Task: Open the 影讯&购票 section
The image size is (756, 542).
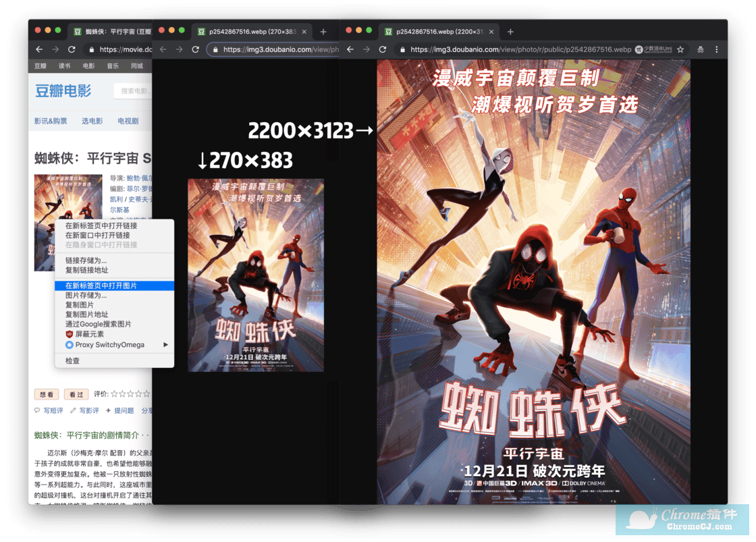Action: click(51, 121)
